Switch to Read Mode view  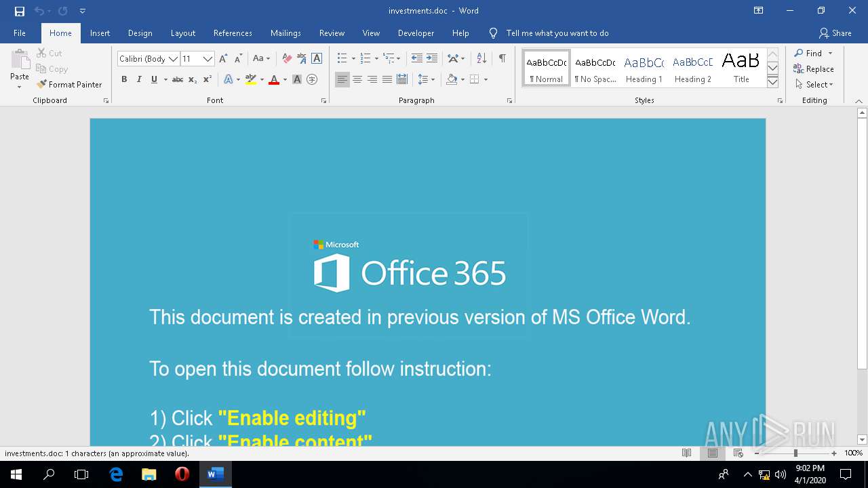pos(686,453)
